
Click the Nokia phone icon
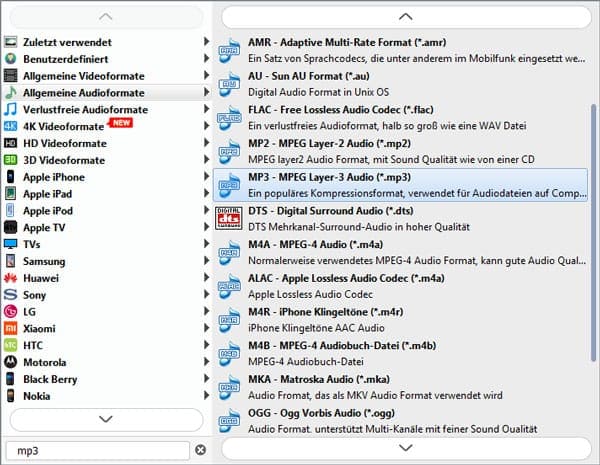coord(10,396)
